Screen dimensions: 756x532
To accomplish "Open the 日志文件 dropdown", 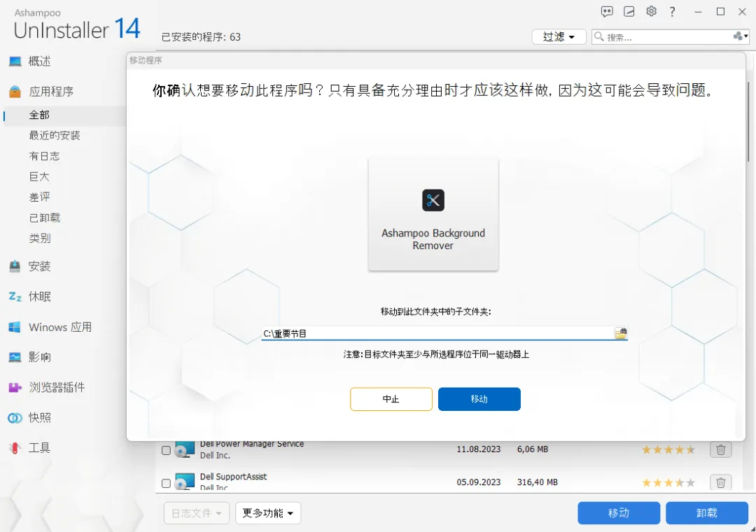I will (196, 512).
